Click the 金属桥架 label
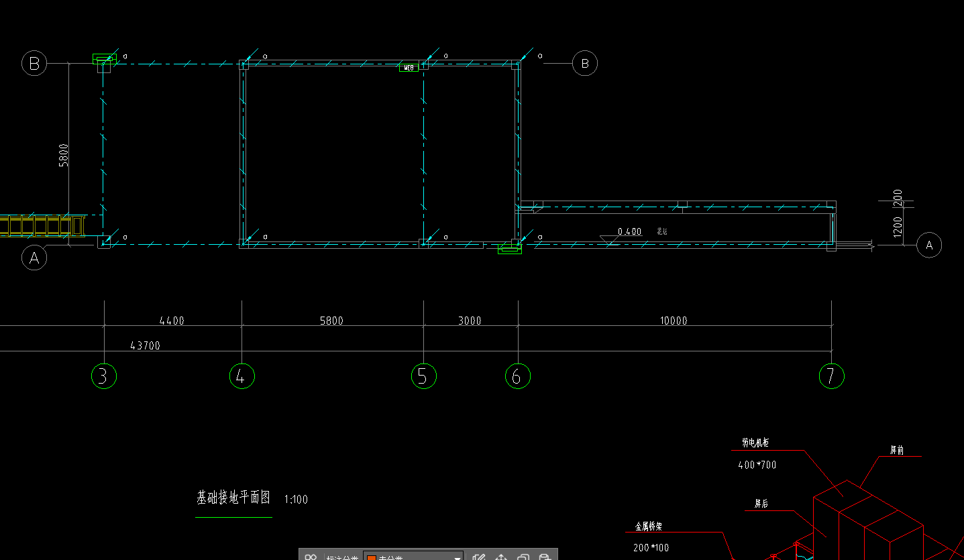The image size is (964, 560). [649, 527]
